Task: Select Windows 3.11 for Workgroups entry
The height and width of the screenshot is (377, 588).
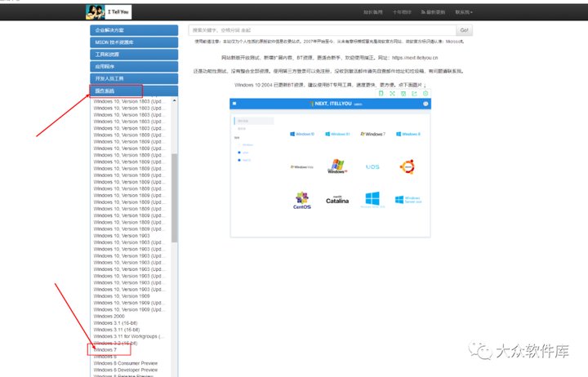Action: (129, 336)
